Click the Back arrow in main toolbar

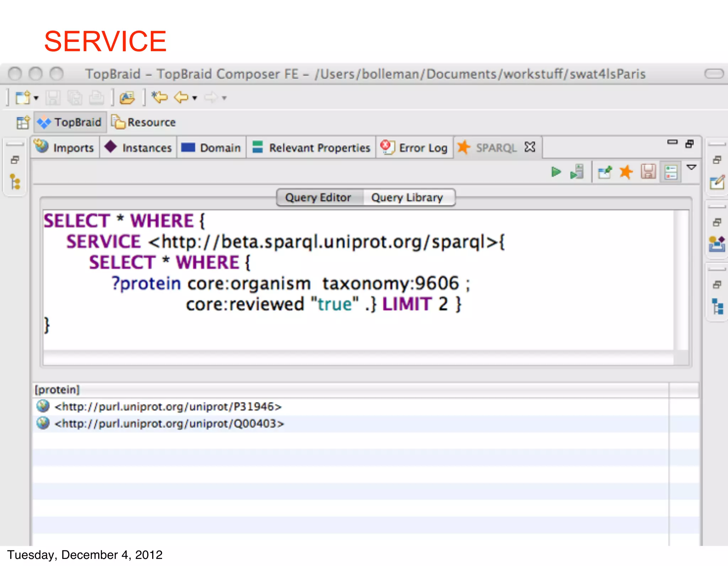(x=182, y=97)
